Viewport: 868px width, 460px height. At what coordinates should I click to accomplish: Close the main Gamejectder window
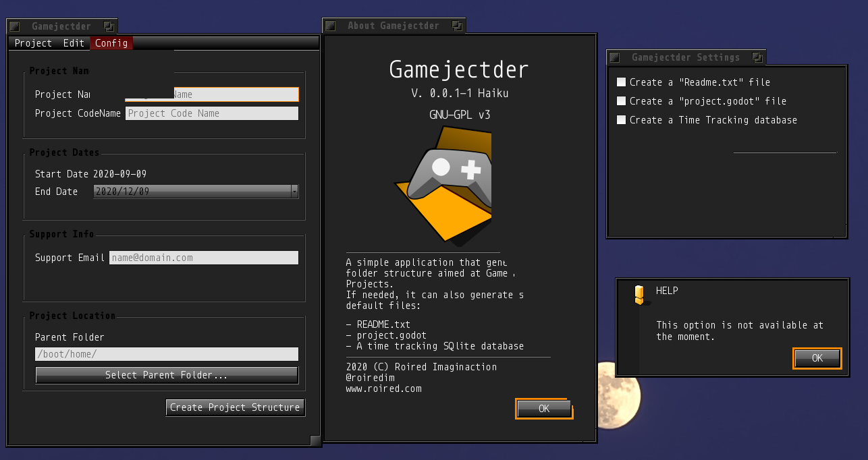tap(15, 26)
